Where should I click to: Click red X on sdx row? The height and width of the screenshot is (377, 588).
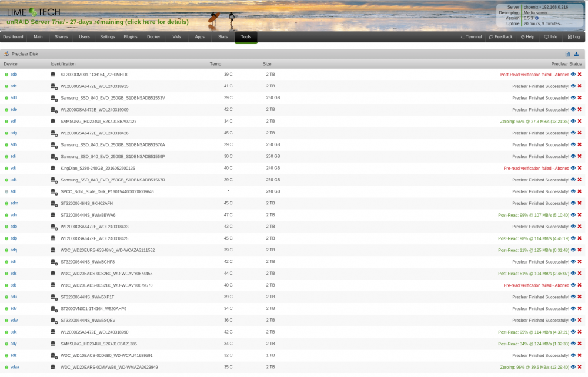click(x=579, y=332)
